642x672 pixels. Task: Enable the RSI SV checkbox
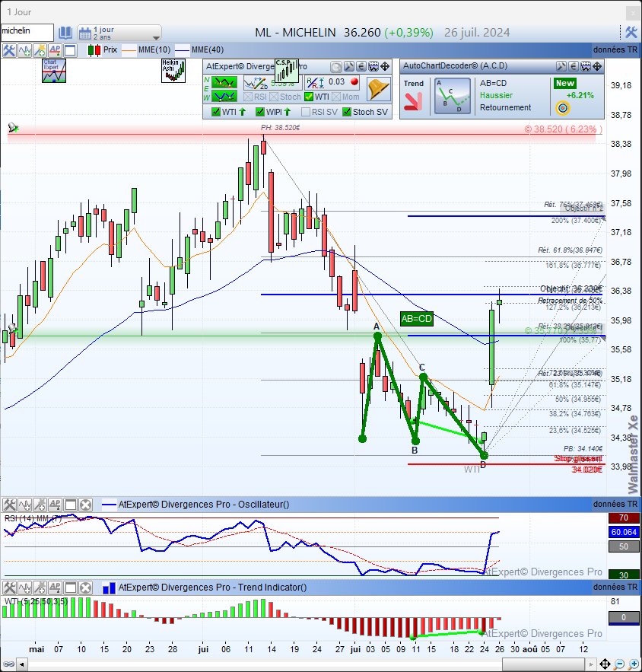tap(306, 112)
